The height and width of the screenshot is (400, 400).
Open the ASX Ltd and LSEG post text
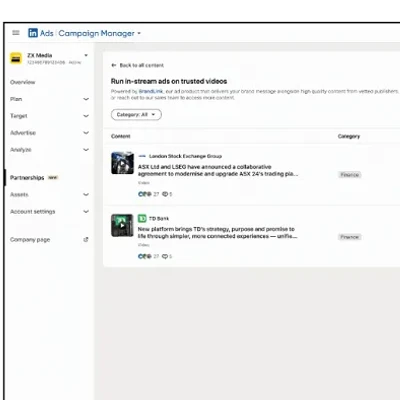218,170
